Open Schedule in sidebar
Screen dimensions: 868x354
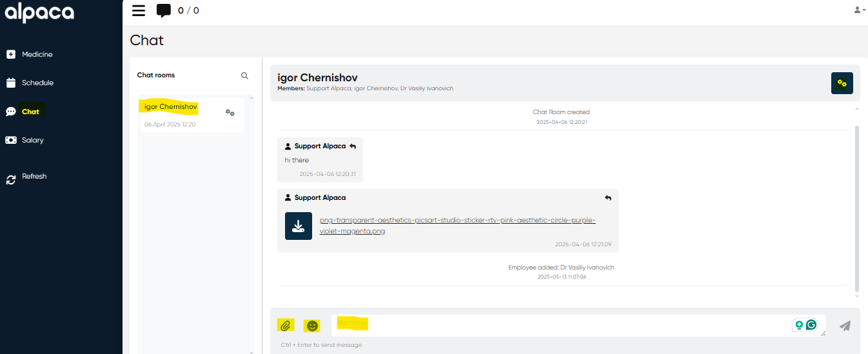tap(37, 83)
